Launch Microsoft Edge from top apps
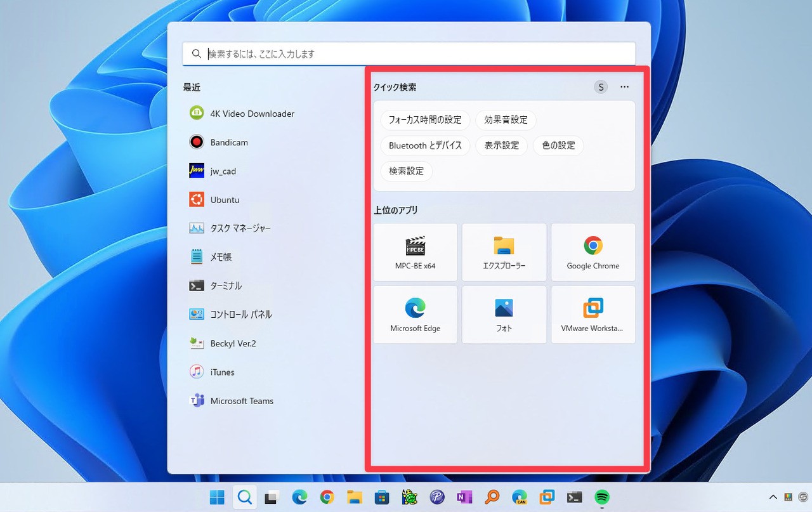This screenshot has width=812, height=512. tap(416, 315)
